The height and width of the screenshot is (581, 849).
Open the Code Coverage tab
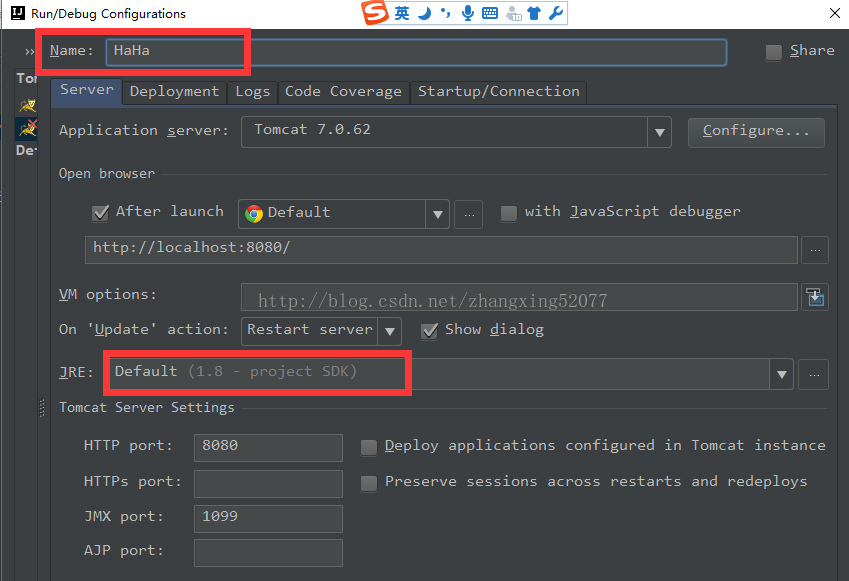[343, 92]
